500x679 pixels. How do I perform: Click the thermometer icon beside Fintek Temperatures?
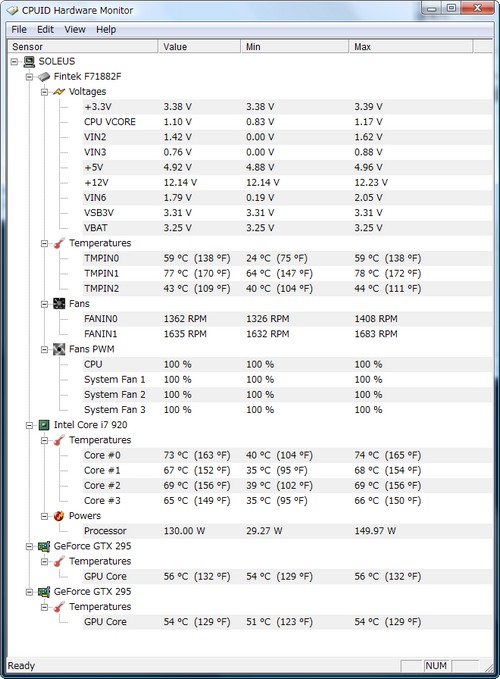[x=59, y=243]
